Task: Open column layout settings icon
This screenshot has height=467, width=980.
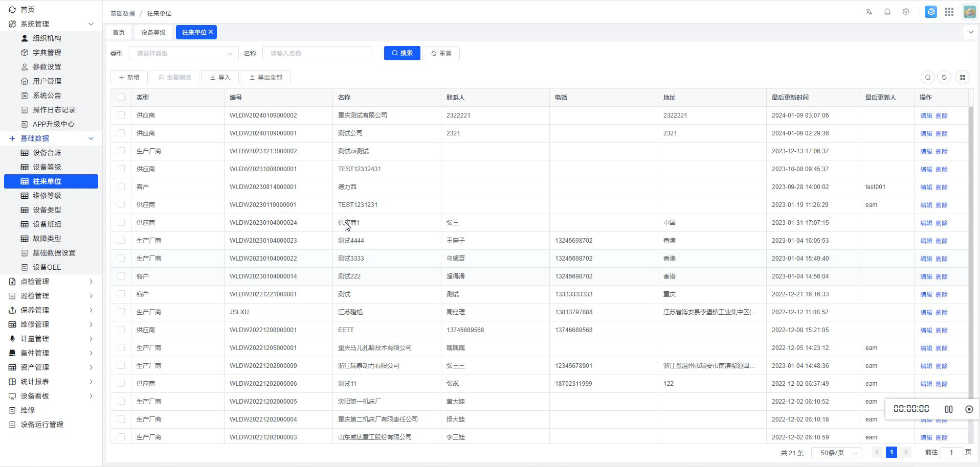Action: 963,77
